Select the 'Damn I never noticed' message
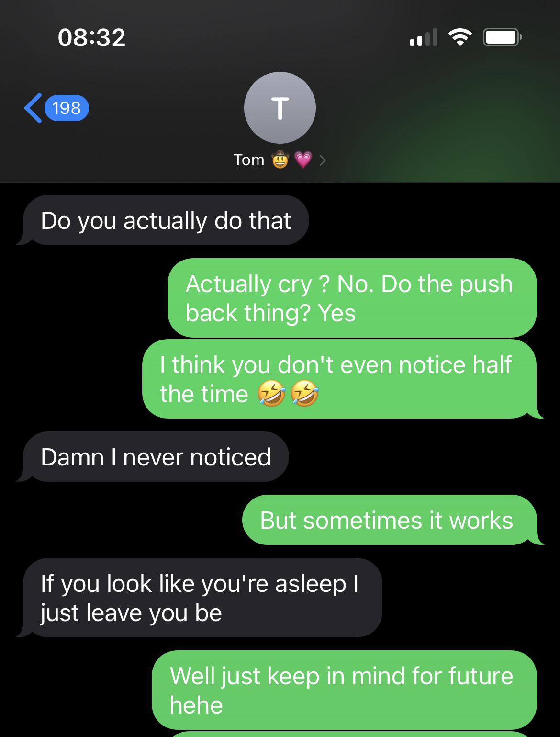 (x=156, y=457)
